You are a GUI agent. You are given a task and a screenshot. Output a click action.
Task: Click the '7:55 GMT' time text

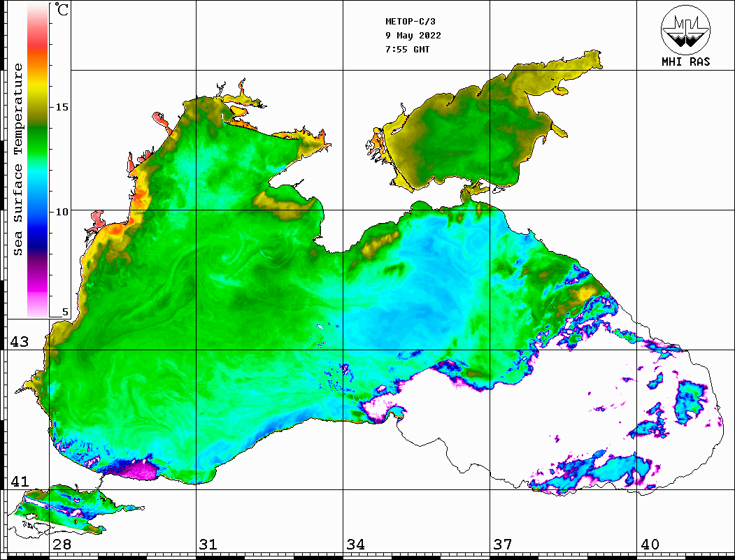(407, 49)
